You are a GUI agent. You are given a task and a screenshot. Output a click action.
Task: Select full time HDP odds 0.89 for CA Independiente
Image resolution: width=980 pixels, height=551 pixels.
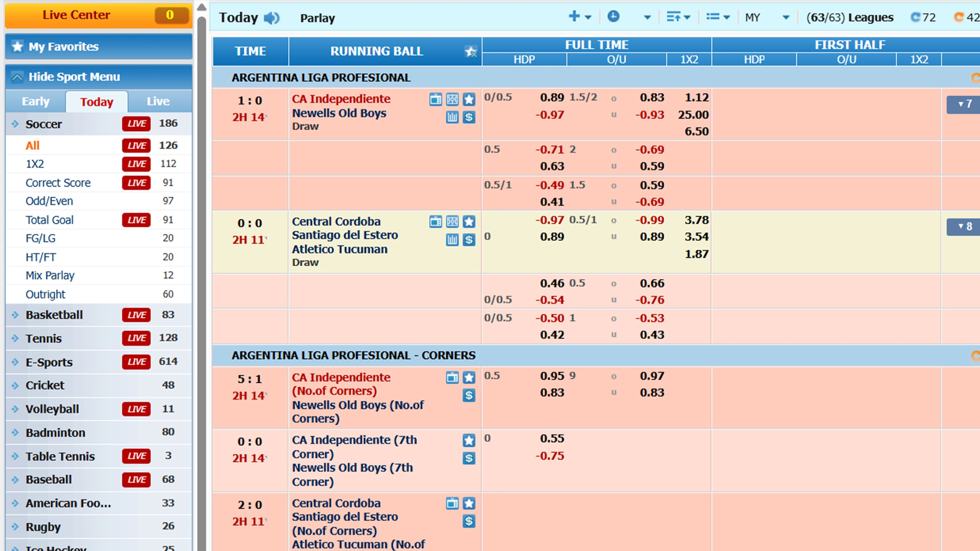point(552,98)
